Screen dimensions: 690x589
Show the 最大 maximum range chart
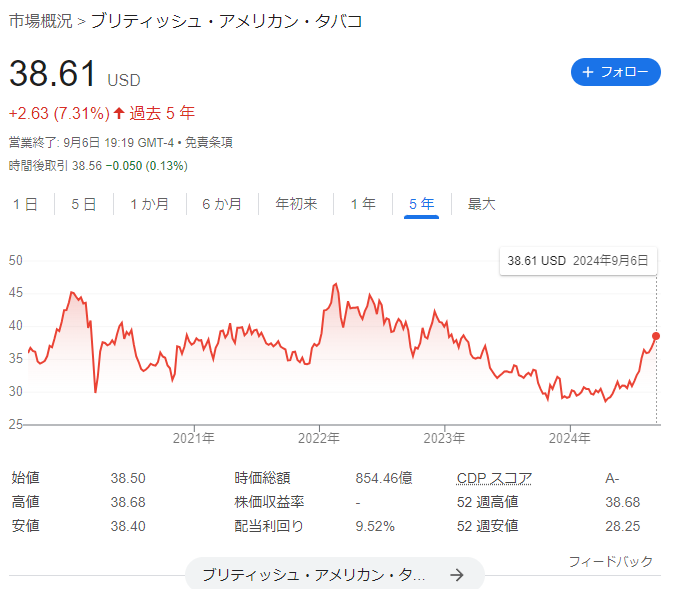[481, 204]
